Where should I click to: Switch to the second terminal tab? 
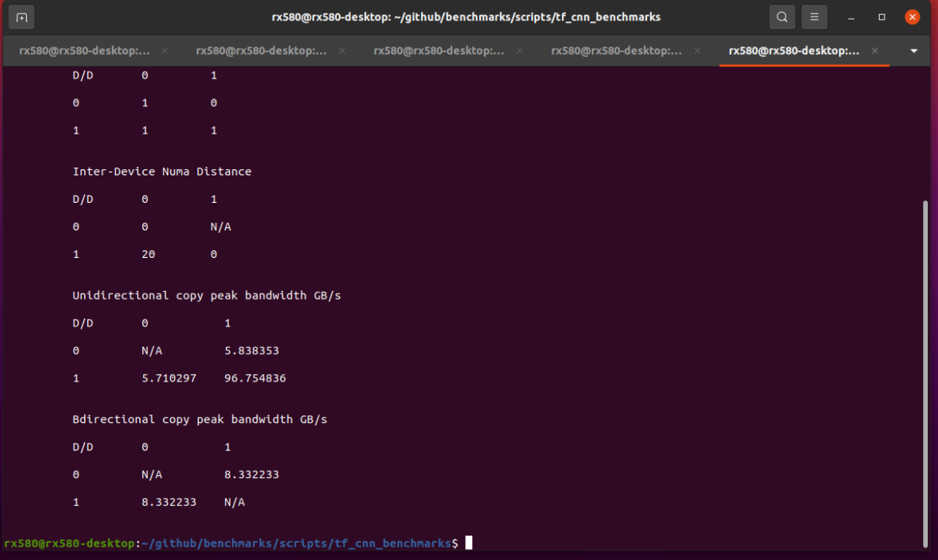click(x=261, y=51)
